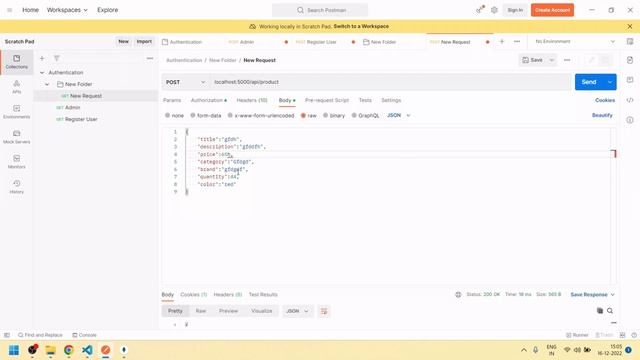This screenshot has width=640, height=360.
Task: Open the Workspaces dropdown
Action: pos(67,10)
